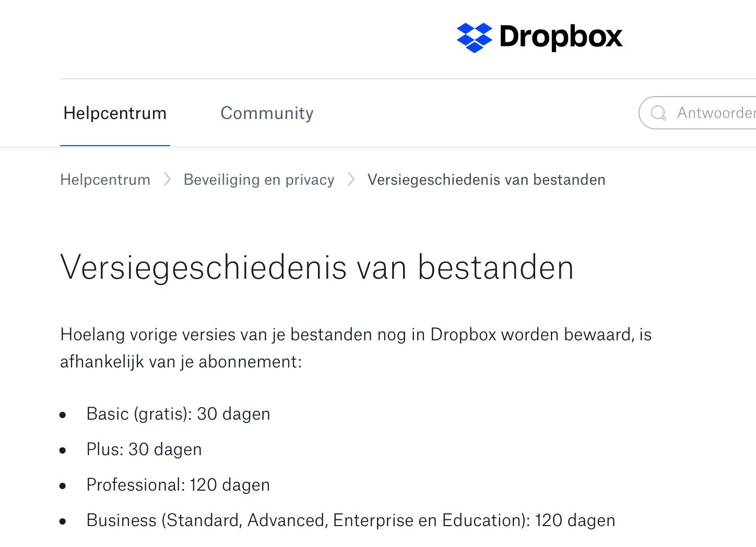Go to Helpcentrum breadcrumb link
756x547 pixels.
click(105, 180)
